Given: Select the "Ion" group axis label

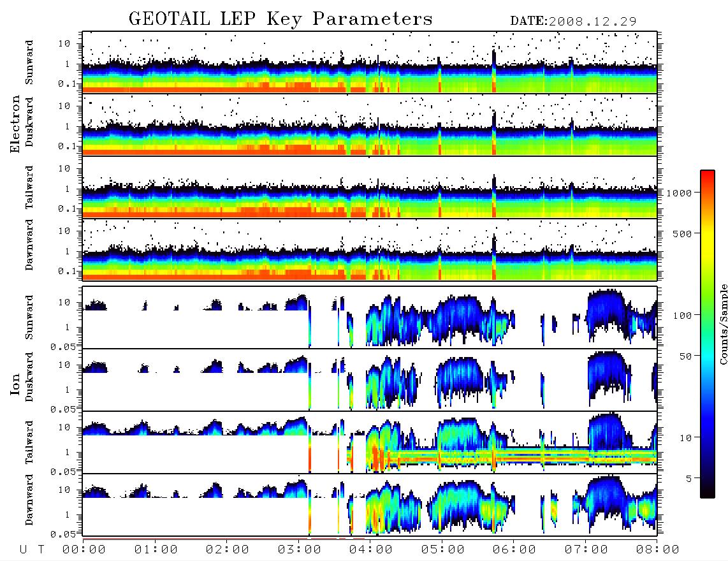Looking at the screenshot, I should (15, 384).
